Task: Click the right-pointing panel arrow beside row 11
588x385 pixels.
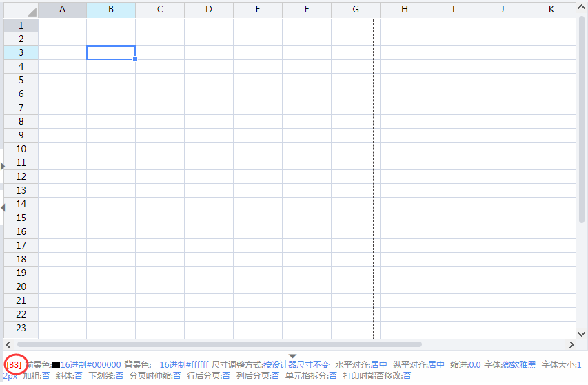Action: [x=3, y=166]
